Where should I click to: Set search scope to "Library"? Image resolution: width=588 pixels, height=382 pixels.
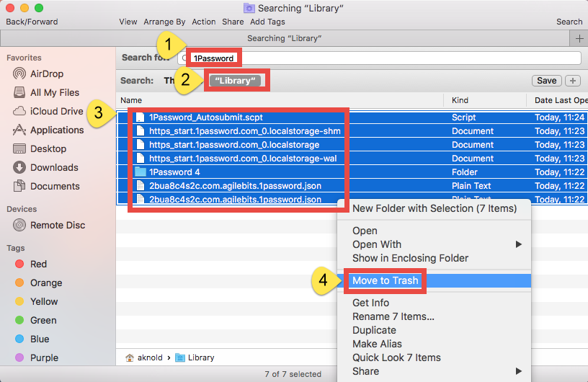pyautogui.click(x=235, y=81)
